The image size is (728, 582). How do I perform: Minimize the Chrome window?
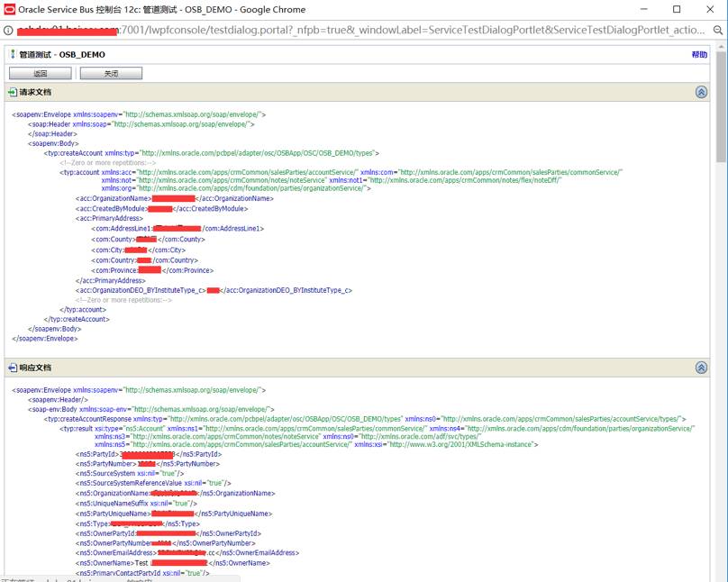643,9
